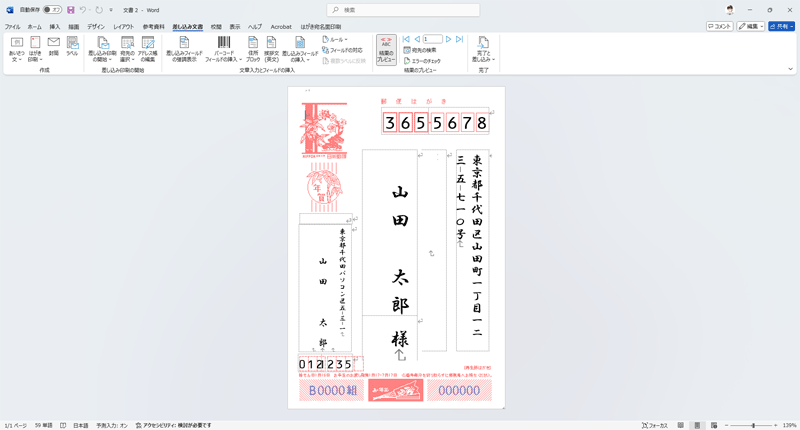The width and height of the screenshot is (800, 430).
Task: Toggle the 自動保存 autosave switch
Action: click(51, 10)
